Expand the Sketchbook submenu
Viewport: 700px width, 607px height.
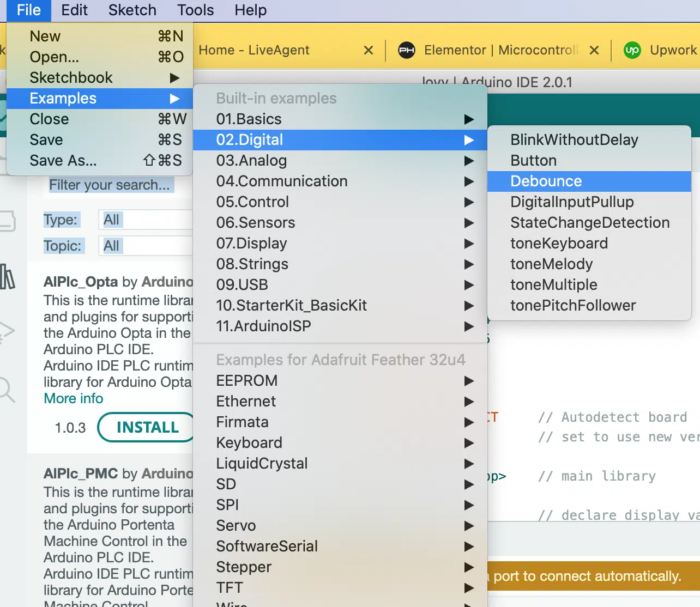pyautogui.click(x=100, y=78)
